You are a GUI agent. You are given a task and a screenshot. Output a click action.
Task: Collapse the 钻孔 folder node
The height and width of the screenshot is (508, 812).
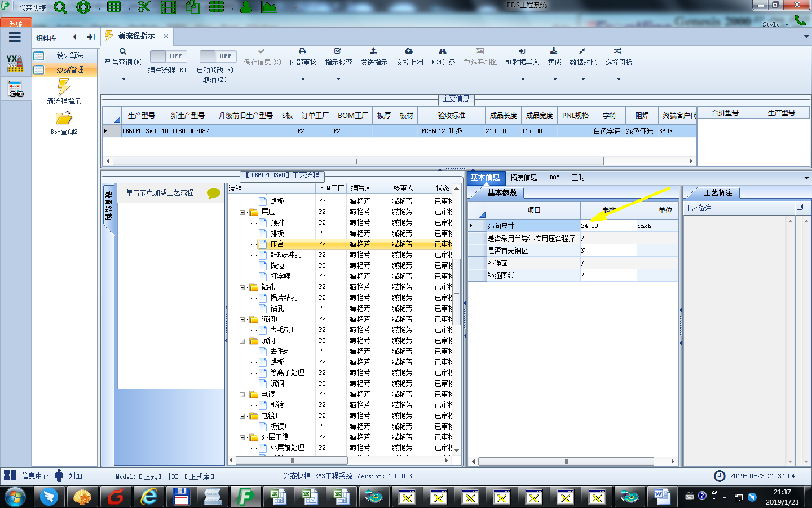click(242, 287)
